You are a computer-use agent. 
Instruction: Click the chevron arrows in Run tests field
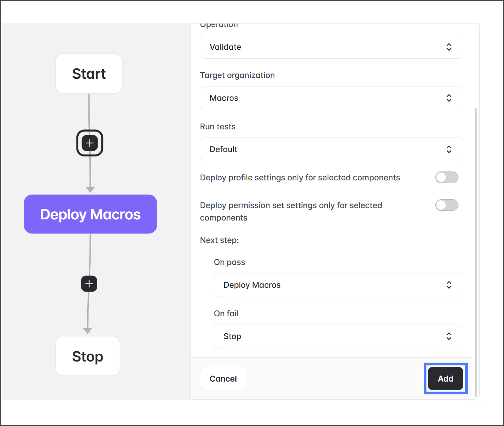click(449, 149)
